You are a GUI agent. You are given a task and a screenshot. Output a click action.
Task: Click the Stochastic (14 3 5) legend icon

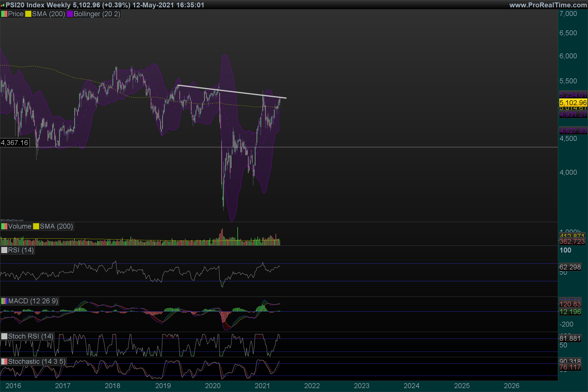[x=4, y=362]
